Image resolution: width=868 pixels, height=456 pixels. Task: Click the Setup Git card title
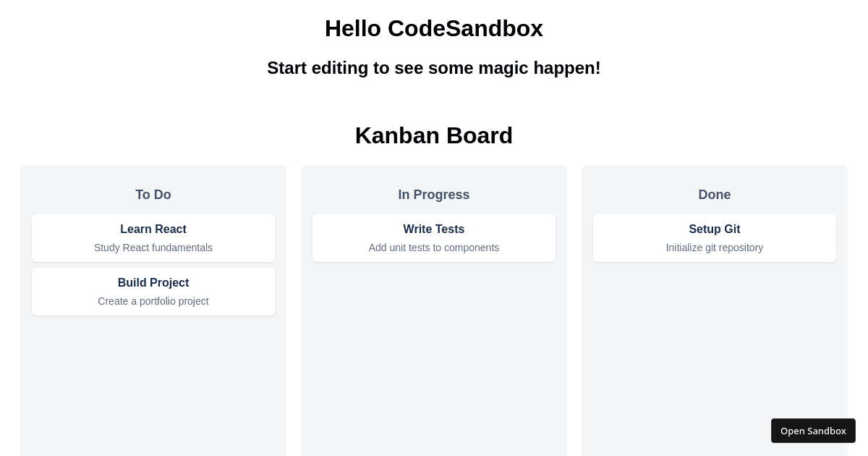pyautogui.click(x=715, y=229)
